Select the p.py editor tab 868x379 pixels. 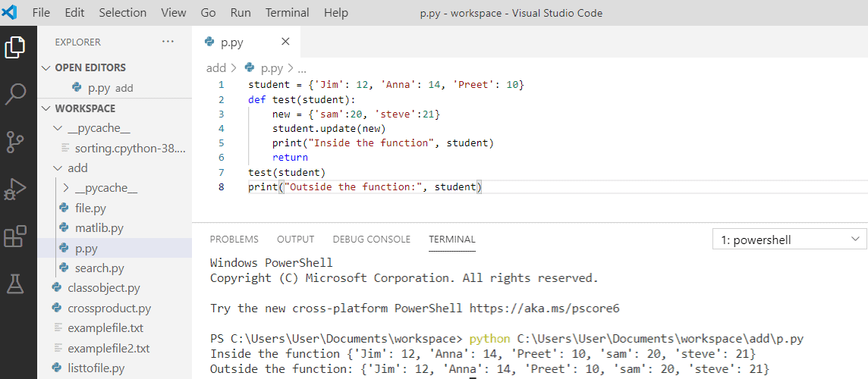pos(247,42)
